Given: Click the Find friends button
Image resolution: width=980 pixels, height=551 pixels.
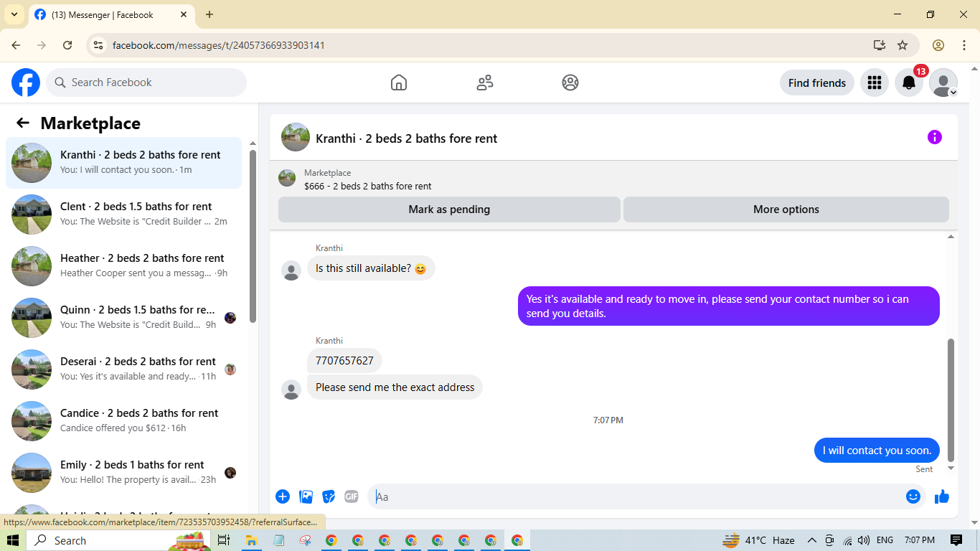Looking at the screenshot, I should pyautogui.click(x=816, y=83).
